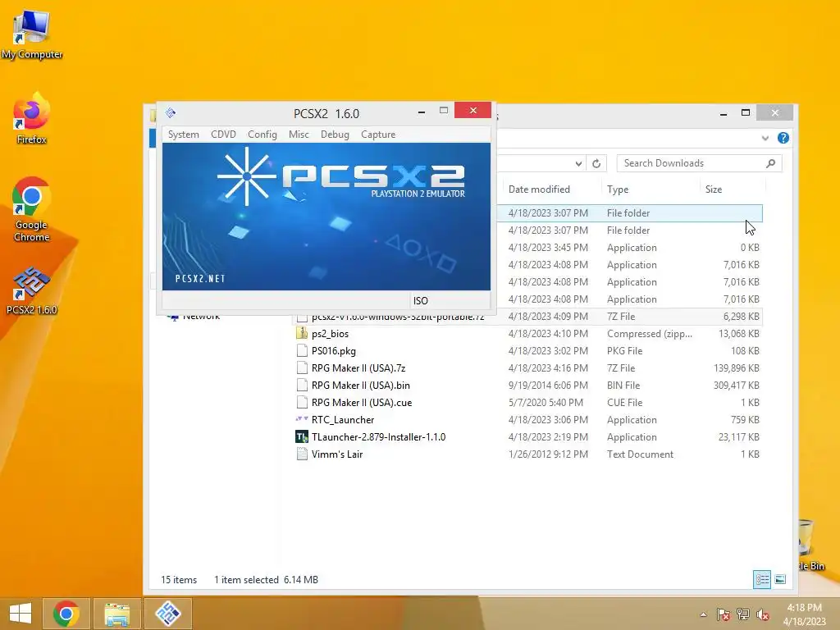Screen dimensions: 840x630
Task: Select RPG Maker II (USA).cue file
Action: tap(362, 402)
